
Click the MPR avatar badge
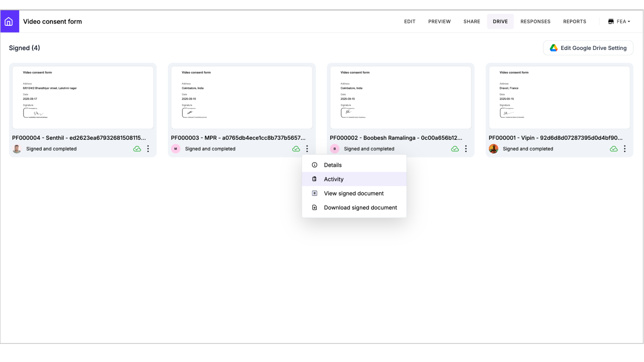tap(176, 149)
